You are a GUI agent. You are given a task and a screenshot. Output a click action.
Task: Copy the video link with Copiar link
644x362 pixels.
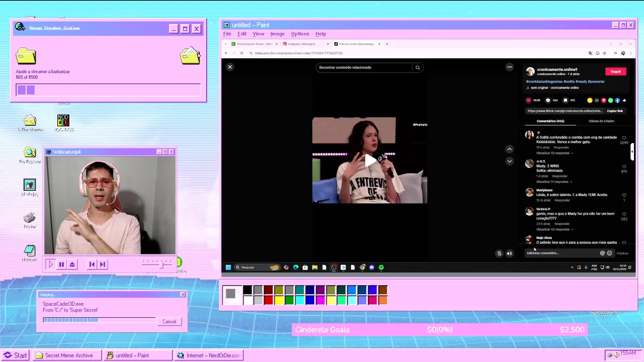(615, 111)
